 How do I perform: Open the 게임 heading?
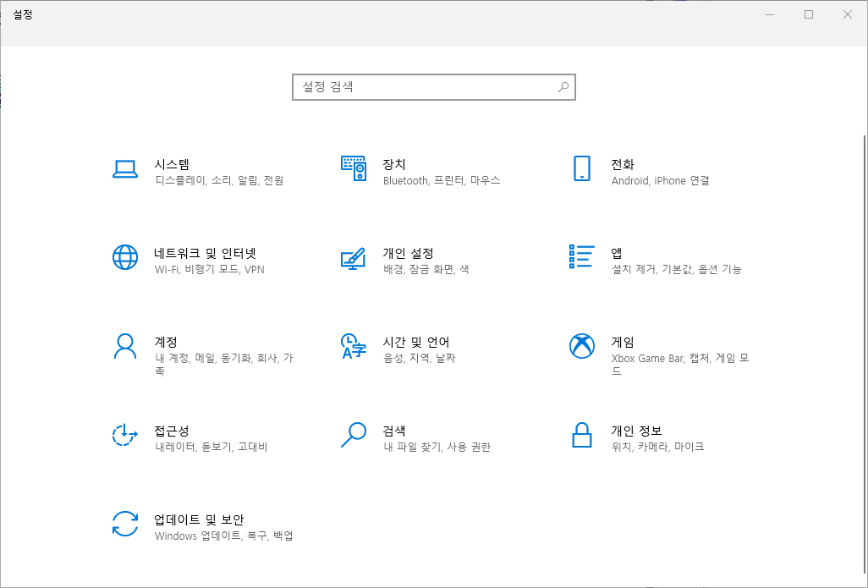click(623, 342)
